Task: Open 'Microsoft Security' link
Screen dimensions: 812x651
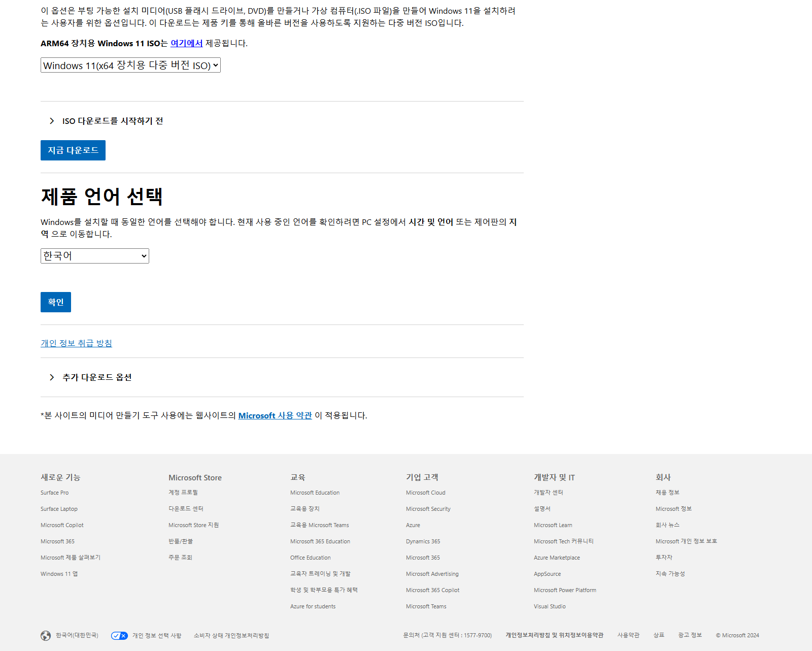Action: point(428,509)
